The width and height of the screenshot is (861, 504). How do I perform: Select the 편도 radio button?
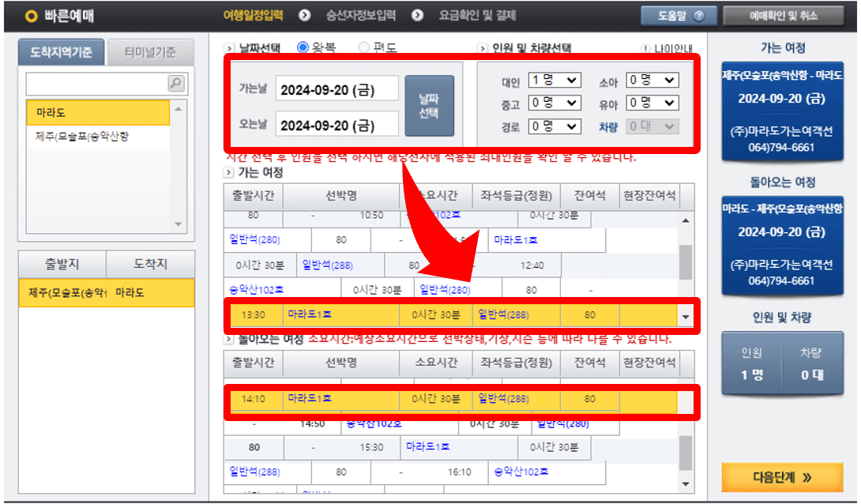pyautogui.click(x=365, y=46)
